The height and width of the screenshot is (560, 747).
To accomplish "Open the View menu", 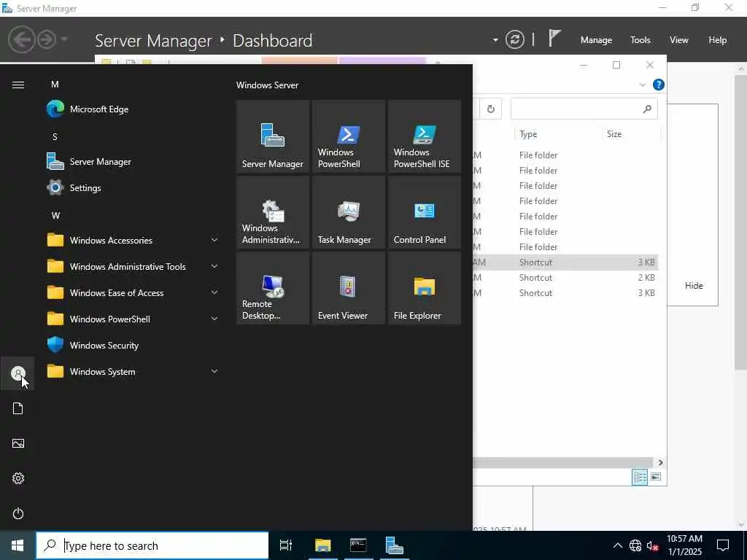I will 678,40.
